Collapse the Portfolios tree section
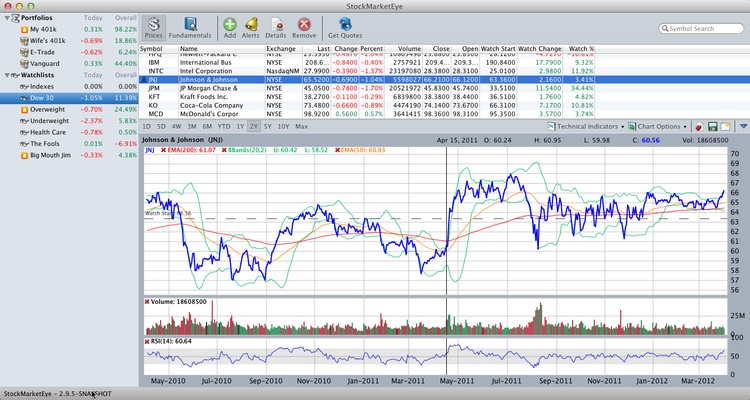This screenshot has height=400, width=750. click(7, 18)
